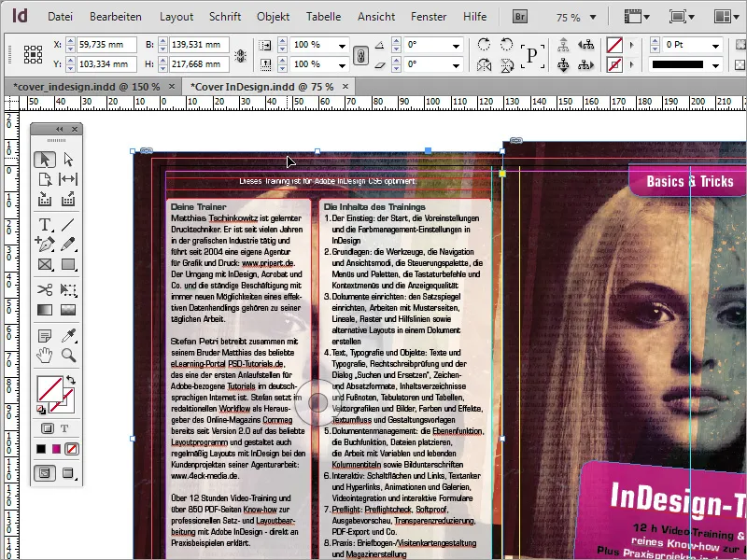Screen dimensions: 747x560
Task: Close the Cover InDesign.indd tab
Action: pos(345,87)
